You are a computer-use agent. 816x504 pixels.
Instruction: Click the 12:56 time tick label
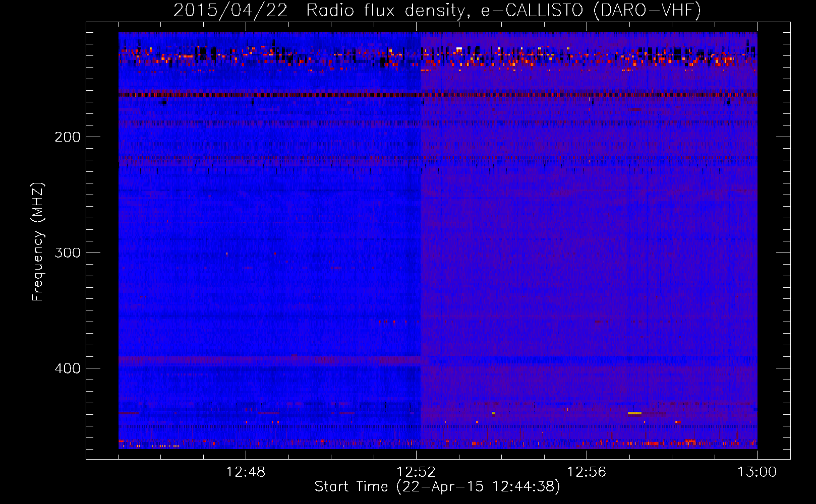pos(587,472)
